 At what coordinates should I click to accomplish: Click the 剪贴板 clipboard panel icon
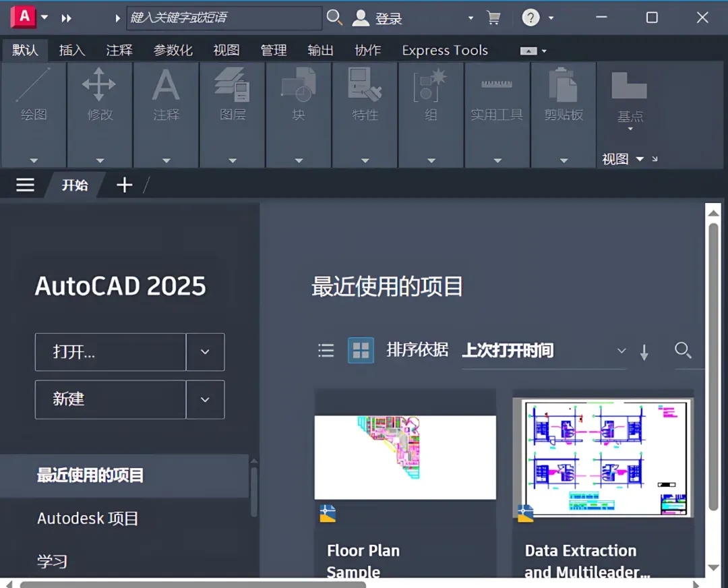click(563, 84)
